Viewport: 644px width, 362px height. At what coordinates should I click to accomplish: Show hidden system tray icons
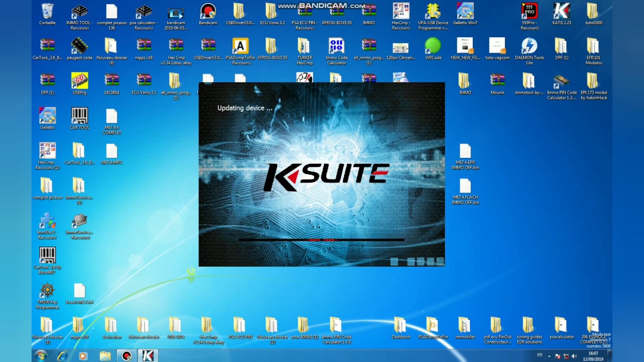[549, 356]
